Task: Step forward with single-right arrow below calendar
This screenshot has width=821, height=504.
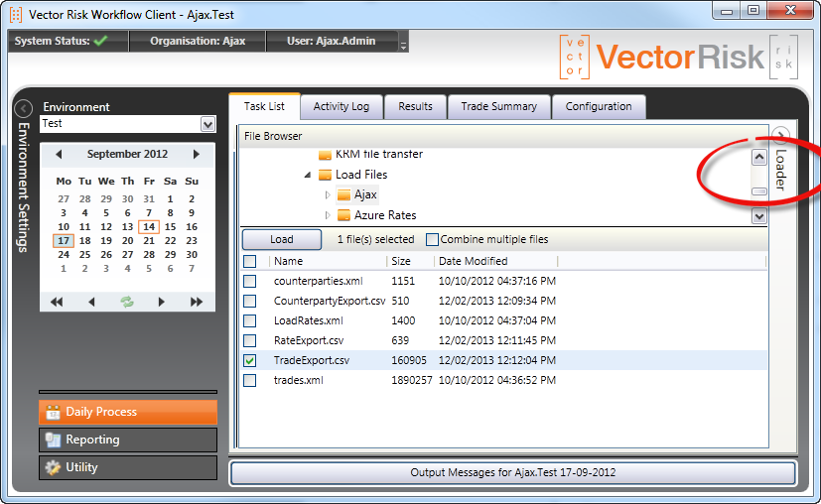Action: [x=161, y=302]
